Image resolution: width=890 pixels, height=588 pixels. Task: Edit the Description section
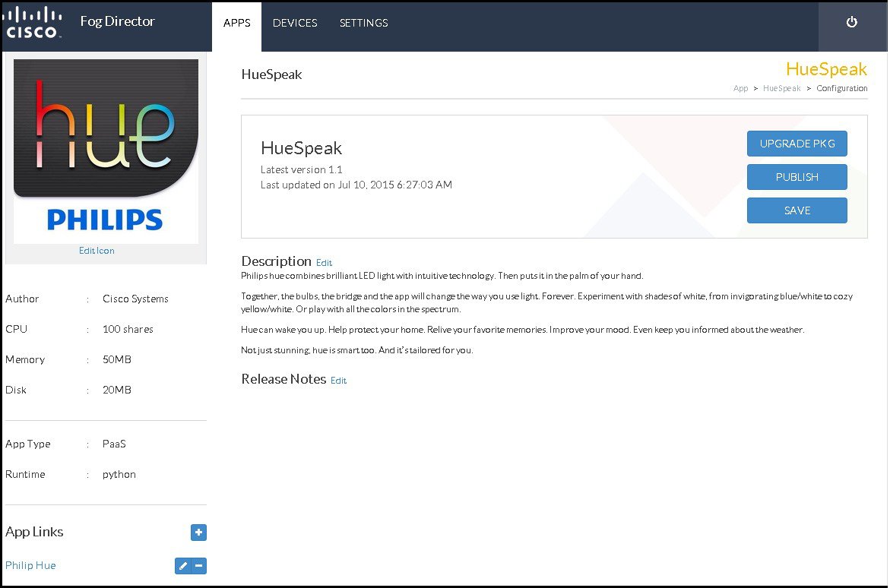point(325,264)
